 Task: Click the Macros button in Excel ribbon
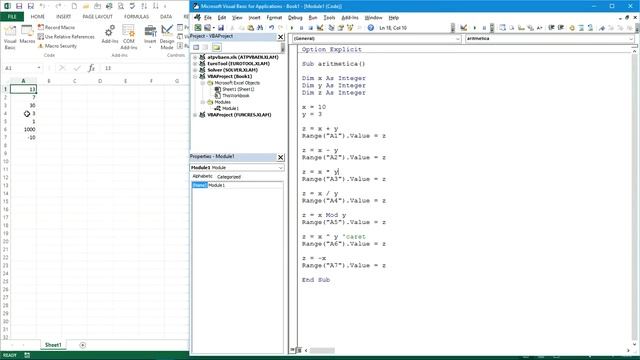(27, 34)
